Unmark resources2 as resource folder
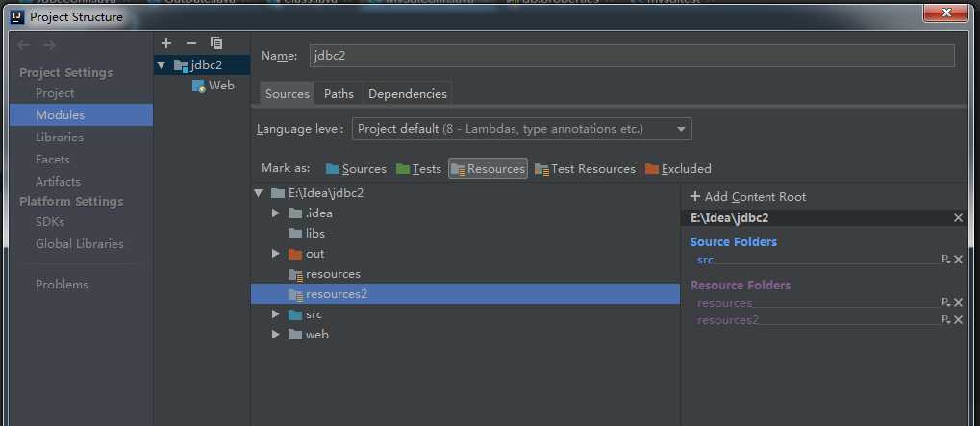980x426 pixels. pos(958,320)
